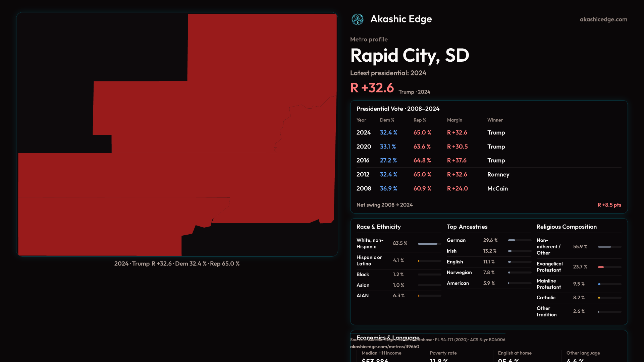
Task: Click the Winner column header
Action: click(495, 120)
